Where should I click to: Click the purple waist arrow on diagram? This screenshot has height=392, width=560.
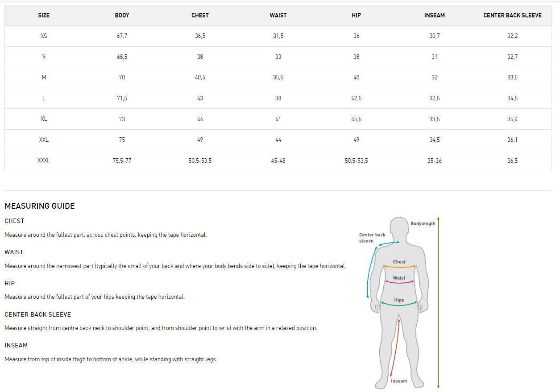tap(399, 283)
